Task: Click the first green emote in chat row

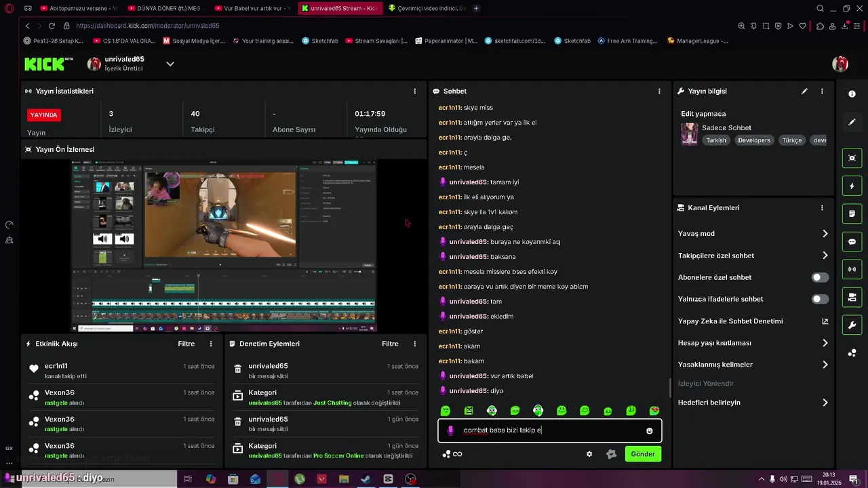Action: [446, 411]
